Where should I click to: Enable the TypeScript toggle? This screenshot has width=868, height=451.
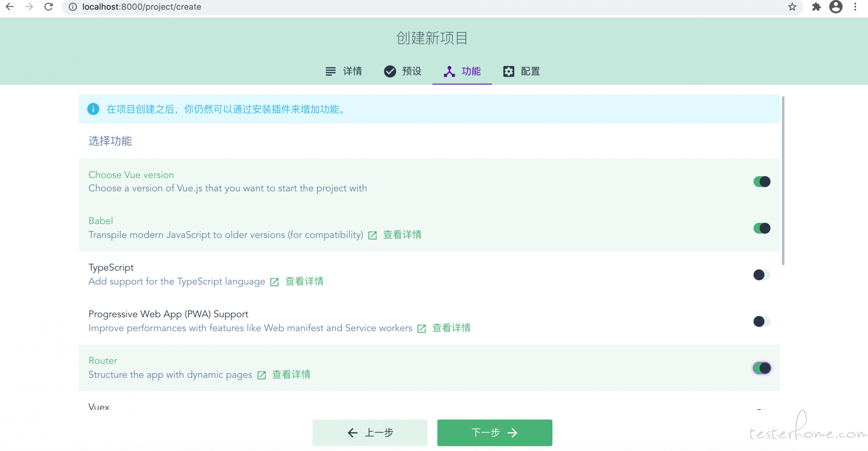coord(762,275)
